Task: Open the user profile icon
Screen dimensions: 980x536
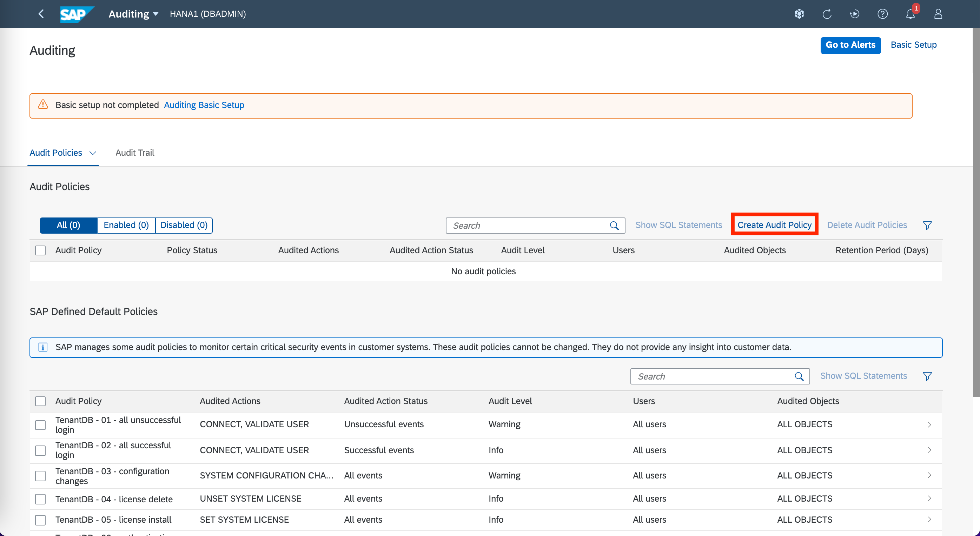Action: 938,14
